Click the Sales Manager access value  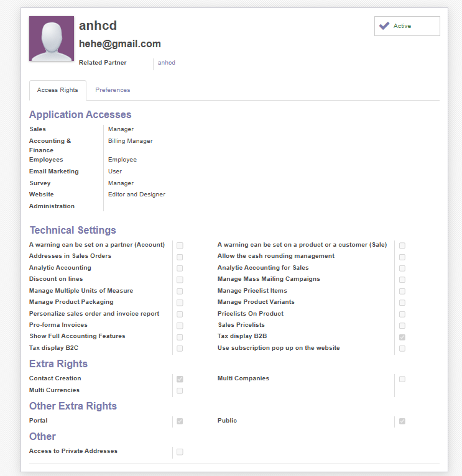point(121,129)
